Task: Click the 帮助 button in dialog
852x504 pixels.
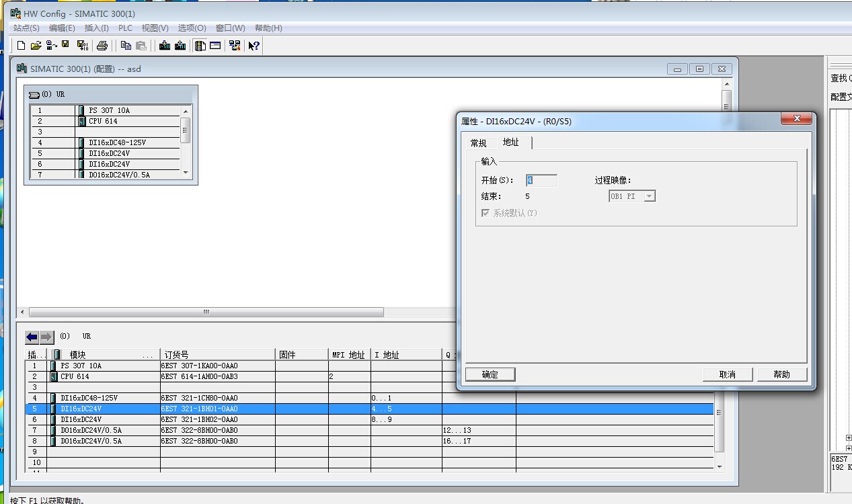Action: click(x=782, y=374)
